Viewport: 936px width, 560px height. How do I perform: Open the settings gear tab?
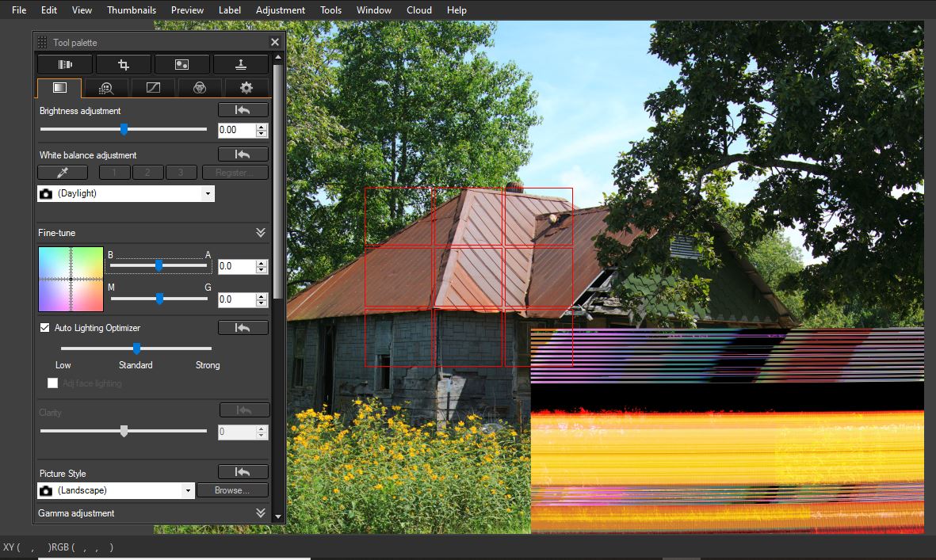coord(246,88)
